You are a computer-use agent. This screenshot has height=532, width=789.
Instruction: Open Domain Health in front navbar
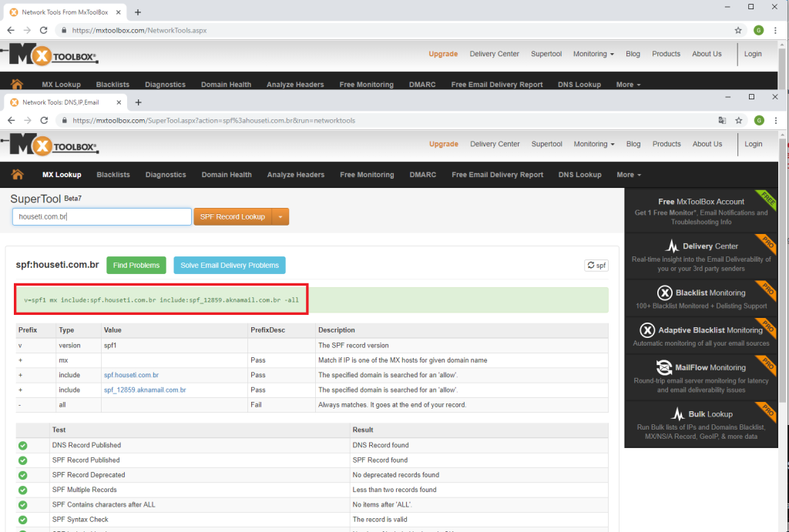(x=227, y=175)
